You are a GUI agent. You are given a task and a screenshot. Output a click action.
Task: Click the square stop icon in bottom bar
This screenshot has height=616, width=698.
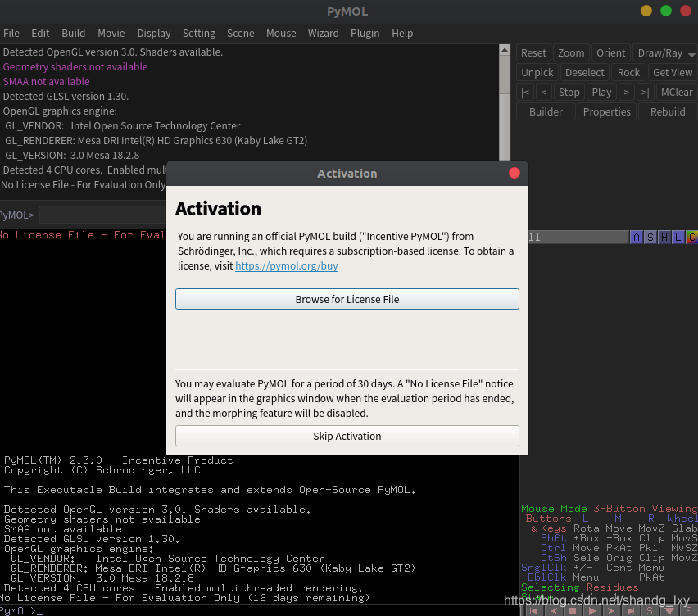[x=573, y=611]
